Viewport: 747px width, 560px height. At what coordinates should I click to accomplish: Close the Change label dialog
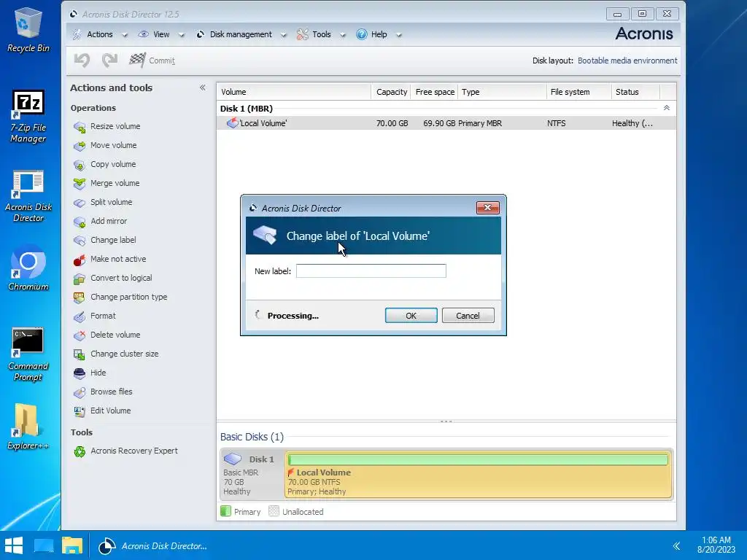(x=487, y=208)
